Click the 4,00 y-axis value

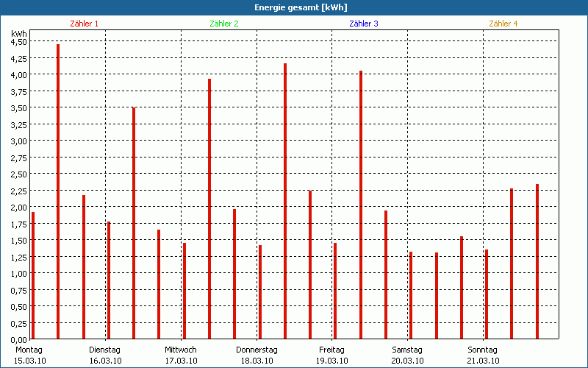point(19,75)
